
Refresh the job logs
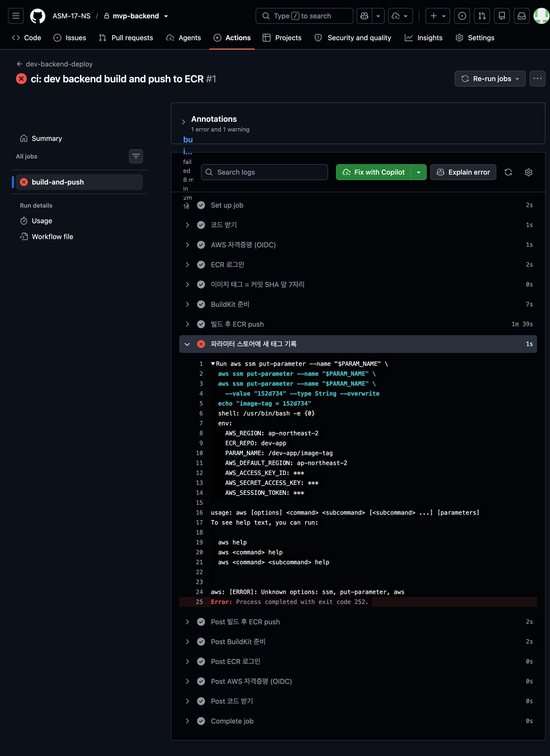click(x=508, y=172)
